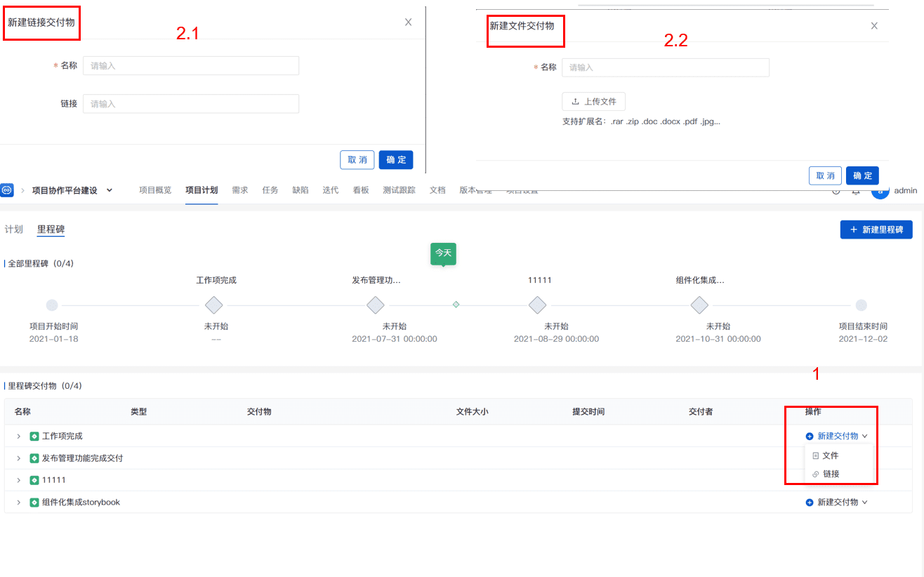Viewport: 924px width, 577px height.
Task: Click the green icon beside 发布管理功能完成交付
Action: pyautogui.click(x=34, y=458)
